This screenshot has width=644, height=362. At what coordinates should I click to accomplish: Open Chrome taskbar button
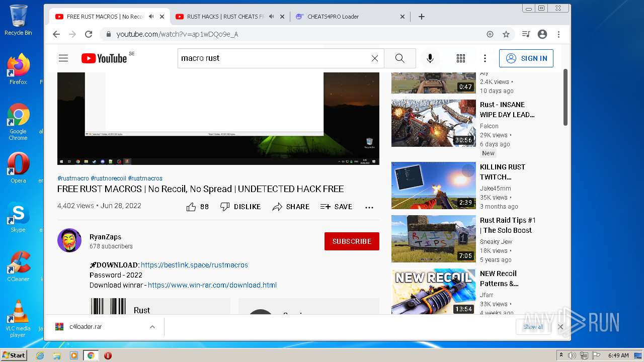coord(91,355)
